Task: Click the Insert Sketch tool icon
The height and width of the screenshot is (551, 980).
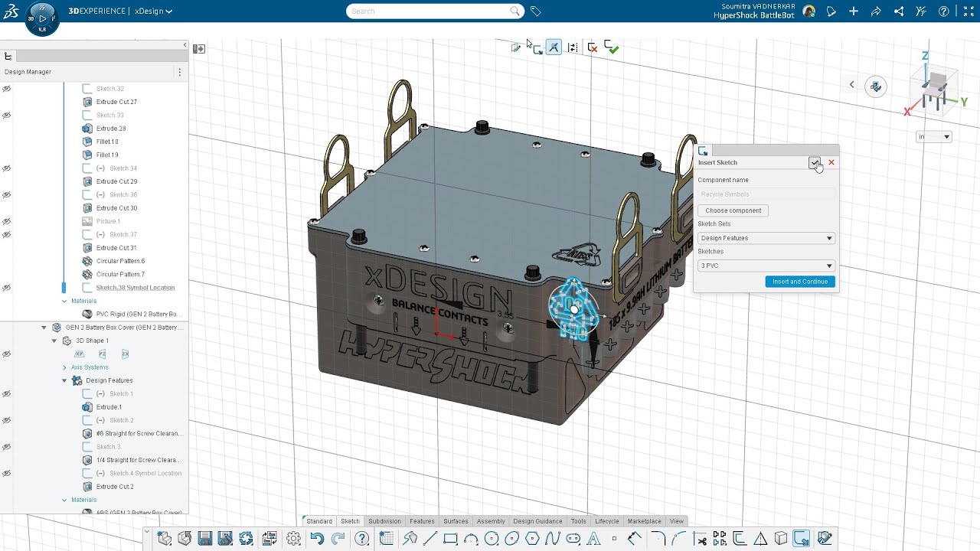Action: [802, 539]
